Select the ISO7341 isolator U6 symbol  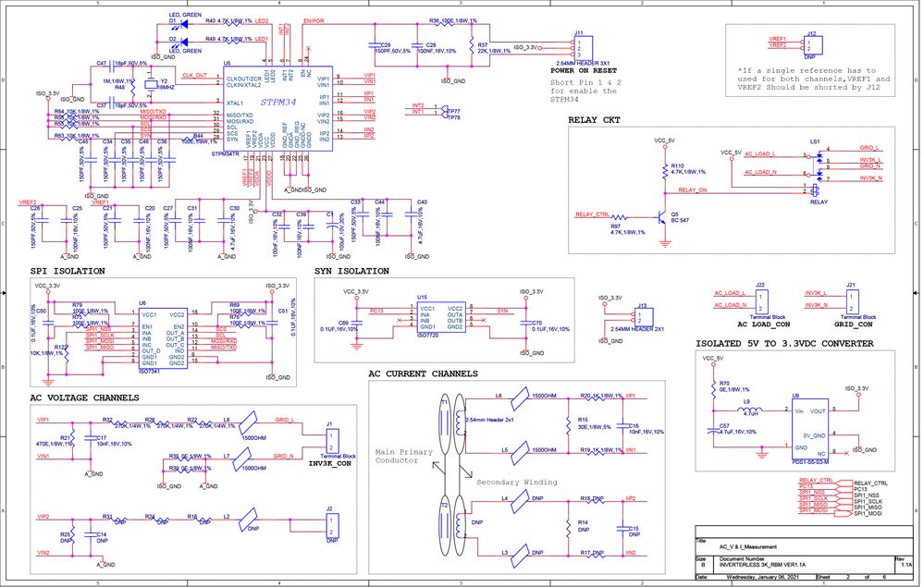[x=163, y=338]
